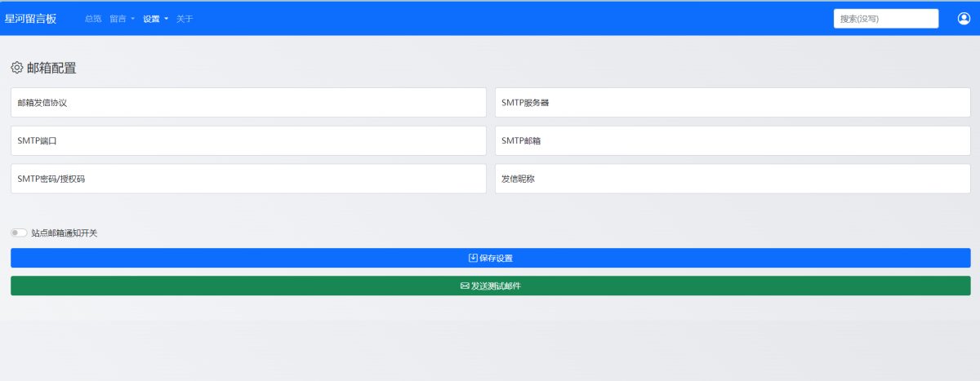Click the 星河留言板 brand link

[31, 19]
